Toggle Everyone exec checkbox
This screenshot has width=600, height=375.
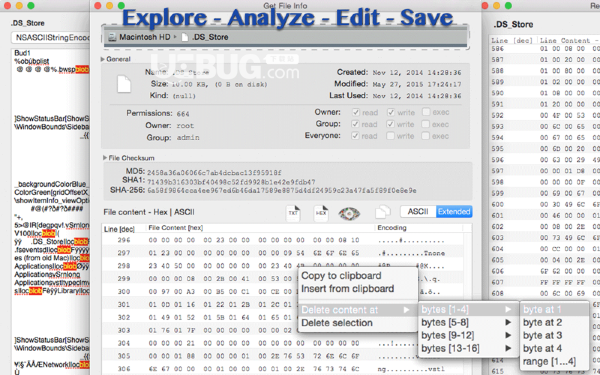point(426,136)
